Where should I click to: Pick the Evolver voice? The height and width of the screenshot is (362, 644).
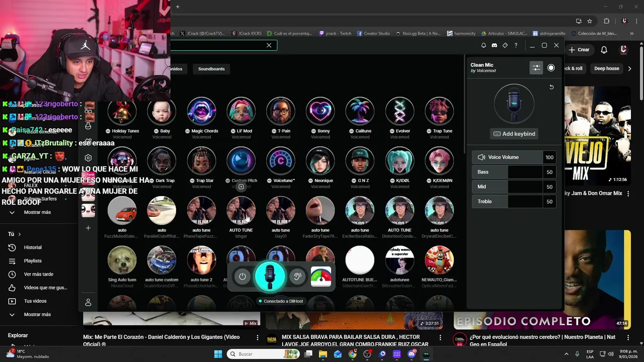click(399, 112)
